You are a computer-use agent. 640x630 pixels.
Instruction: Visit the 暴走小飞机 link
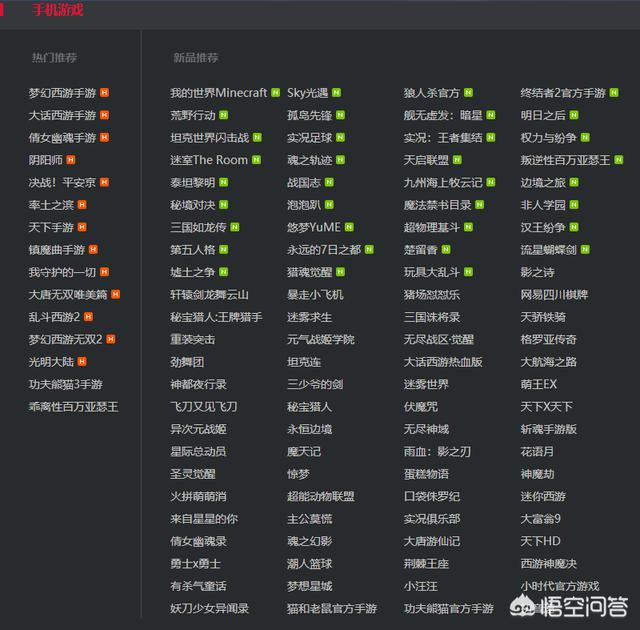[315, 294]
